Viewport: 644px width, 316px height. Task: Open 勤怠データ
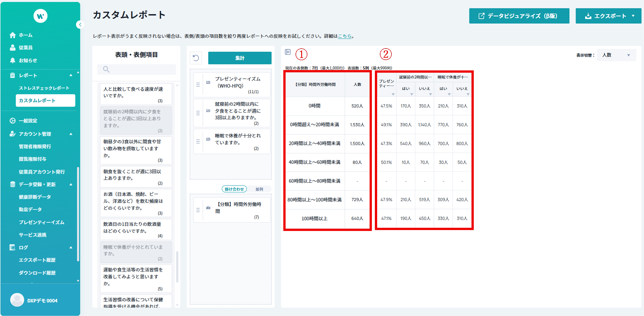point(30,209)
